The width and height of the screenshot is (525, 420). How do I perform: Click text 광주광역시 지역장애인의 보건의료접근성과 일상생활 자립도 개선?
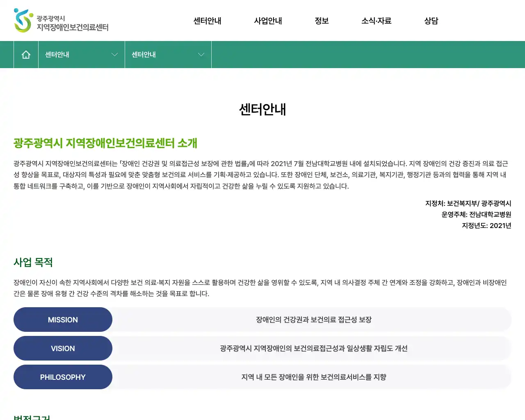pos(314,348)
